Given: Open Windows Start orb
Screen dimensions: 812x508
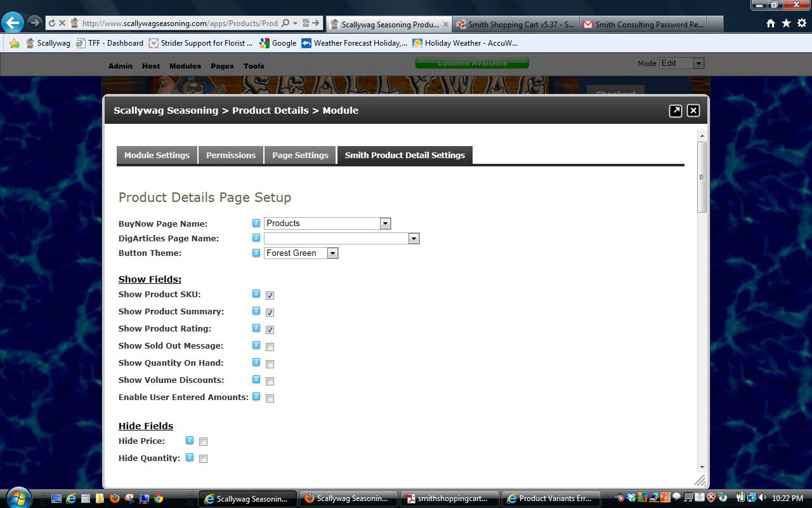Looking at the screenshot, I should pos(19,498).
